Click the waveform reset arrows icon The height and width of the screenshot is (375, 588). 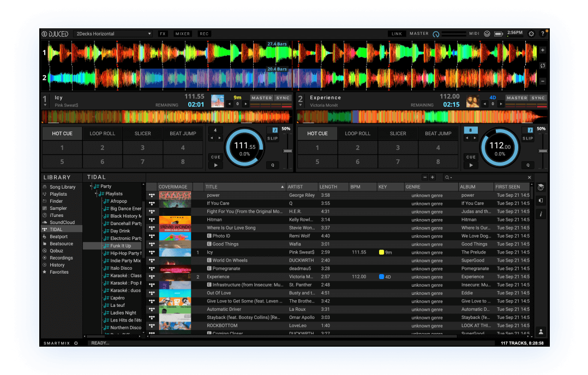click(543, 65)
